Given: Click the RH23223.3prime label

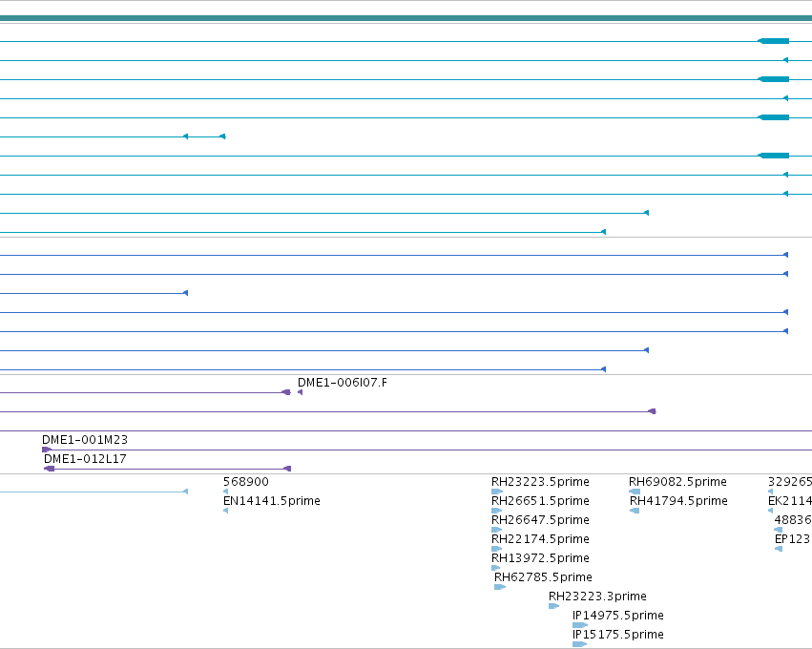Looking at the screenshot, I should pos(597,597).
